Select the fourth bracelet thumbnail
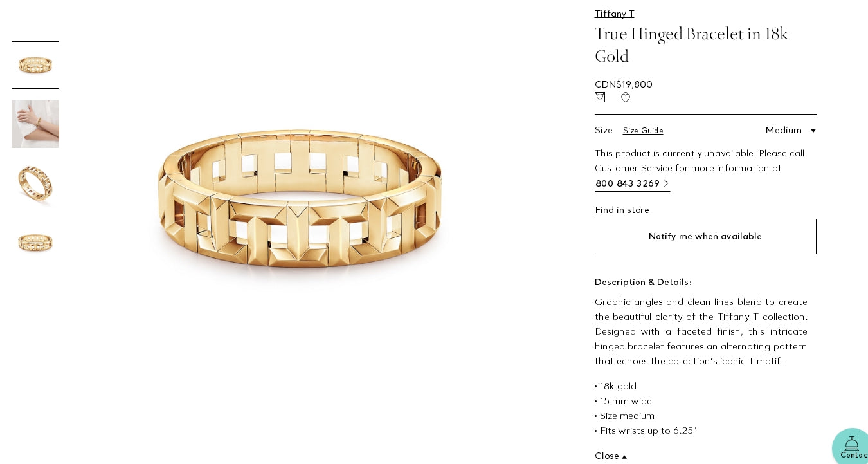Image resolution: width=868 pixels, height=464 pixels. 35,243
